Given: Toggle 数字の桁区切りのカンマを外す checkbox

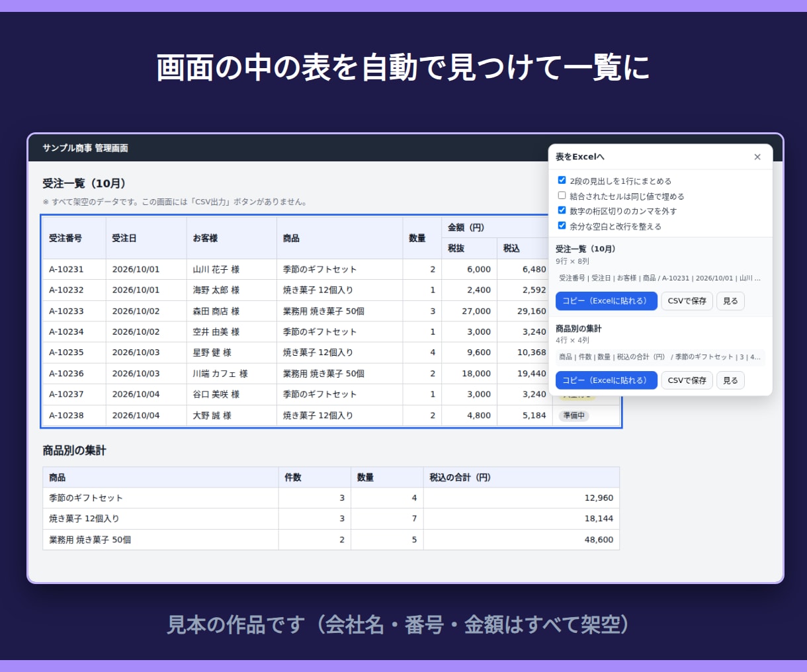Looking at the screenshot, I should [562, 210].
